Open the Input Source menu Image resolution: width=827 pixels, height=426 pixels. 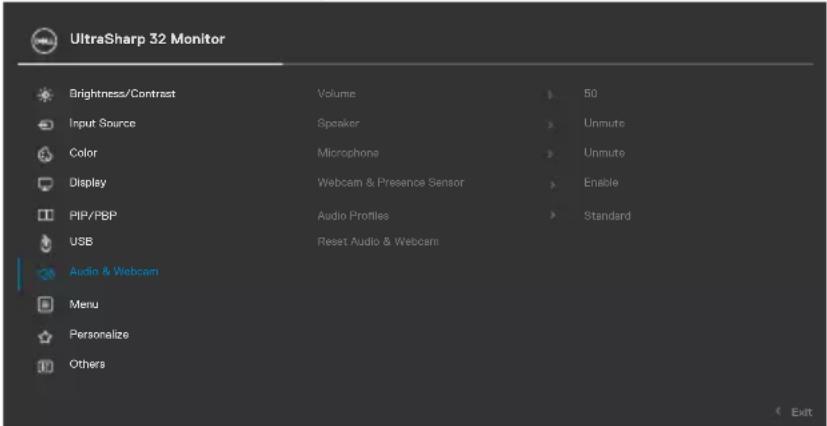point(102,123)
